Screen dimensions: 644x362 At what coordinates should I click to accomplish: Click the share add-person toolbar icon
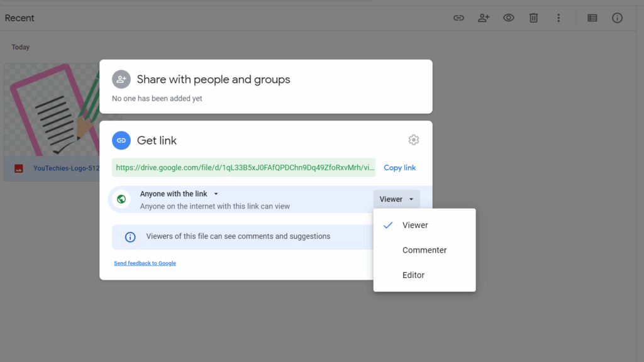(484, 18)
